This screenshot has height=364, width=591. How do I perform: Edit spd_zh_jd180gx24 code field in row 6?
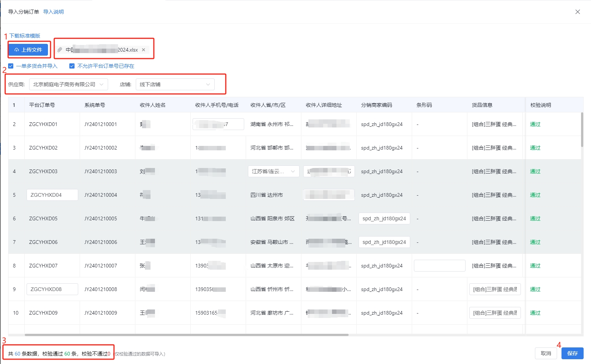click(x=384, y=218)
